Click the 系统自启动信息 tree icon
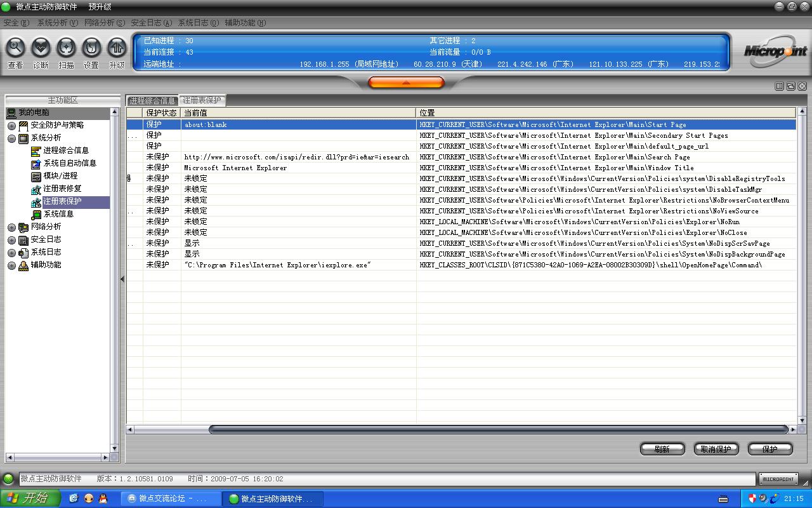This screenshot has width=812, height=508. click(x=36, y=164)
